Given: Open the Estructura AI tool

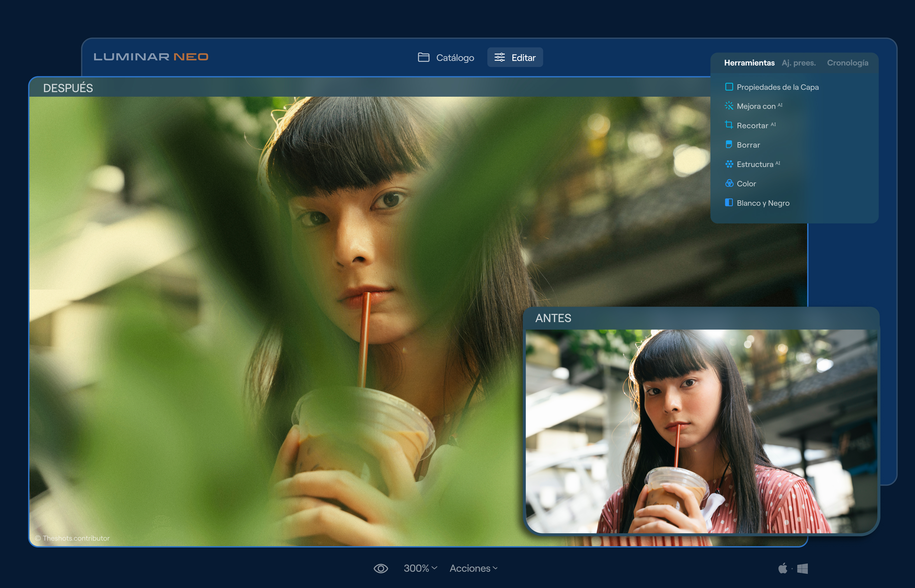Looking at the screenshot, I should 753,164.
